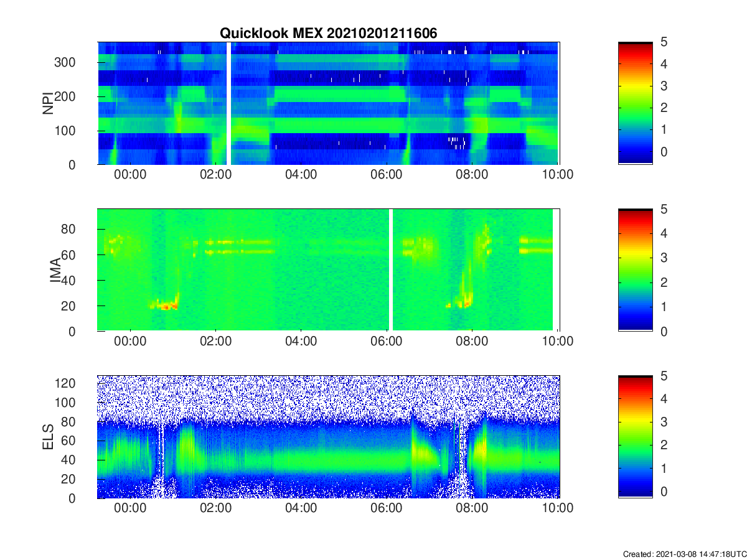Screen dimensions: 747x560
Task: Select the NPI y-axis label
Action: pos(47,103)
